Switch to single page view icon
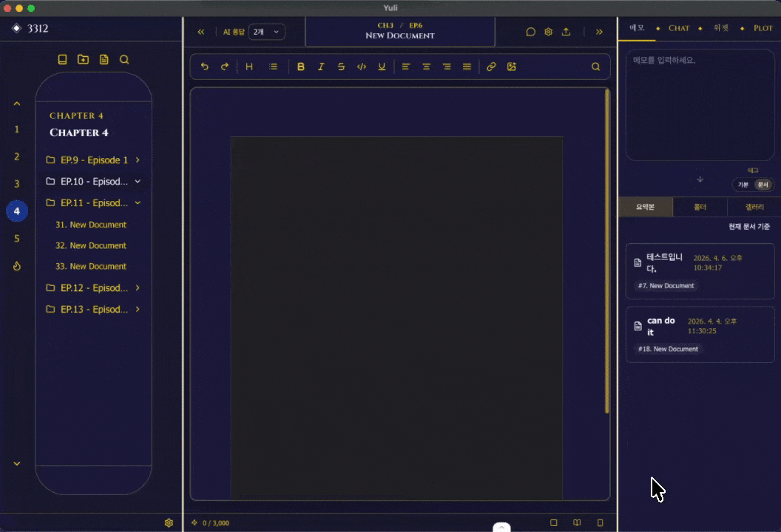 click(x=553, y=522)
